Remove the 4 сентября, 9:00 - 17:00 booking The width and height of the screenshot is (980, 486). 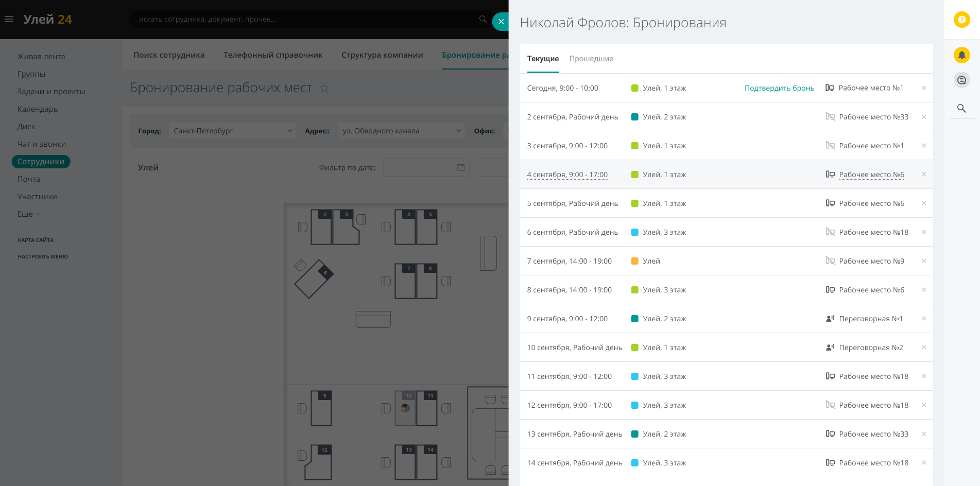pos(924,175)
